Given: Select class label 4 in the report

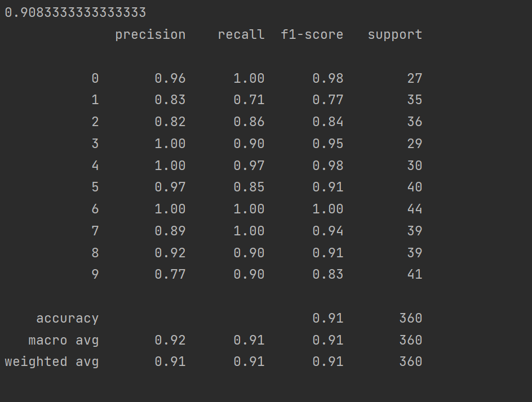Looking at the screenshot, I should click(x=95, y=166).
